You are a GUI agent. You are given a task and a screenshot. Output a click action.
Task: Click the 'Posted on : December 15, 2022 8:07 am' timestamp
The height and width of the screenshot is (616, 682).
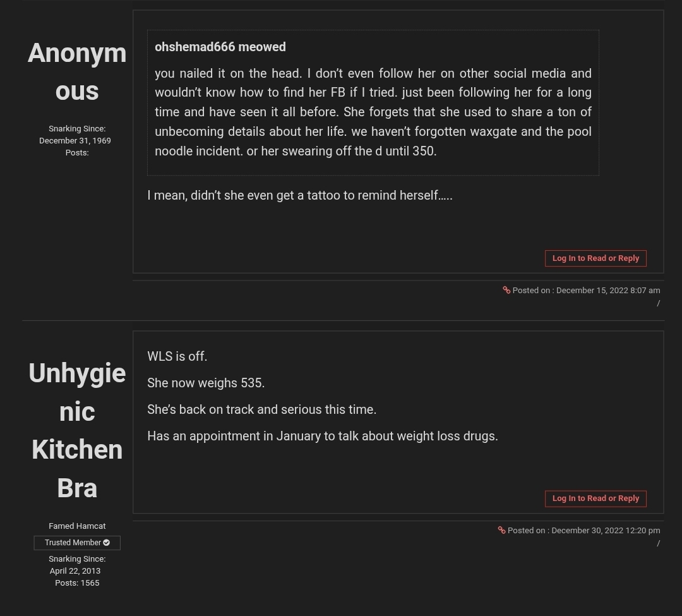[x=586, y=290]
